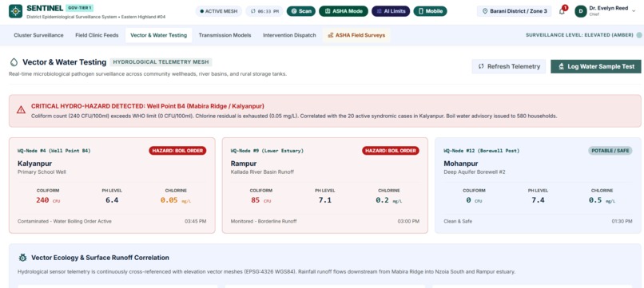The height and width of the screenshot is (288, 644).
Task: Click the location pin icon in Barani District
Action: pos(485,11)
